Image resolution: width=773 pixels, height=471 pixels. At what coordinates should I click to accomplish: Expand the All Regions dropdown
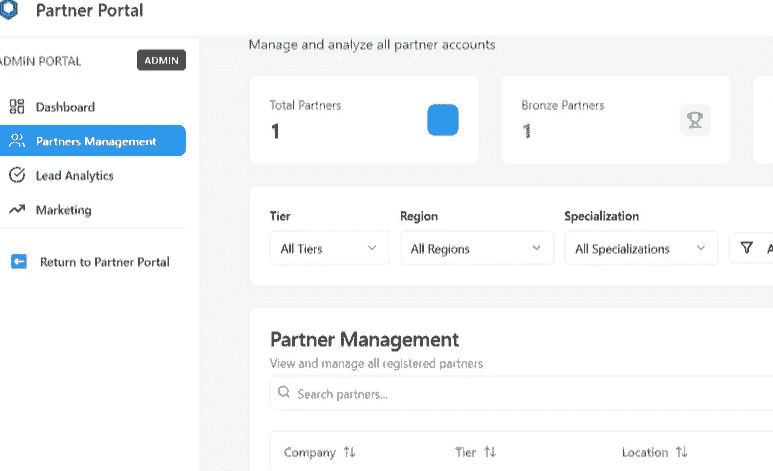476,249
